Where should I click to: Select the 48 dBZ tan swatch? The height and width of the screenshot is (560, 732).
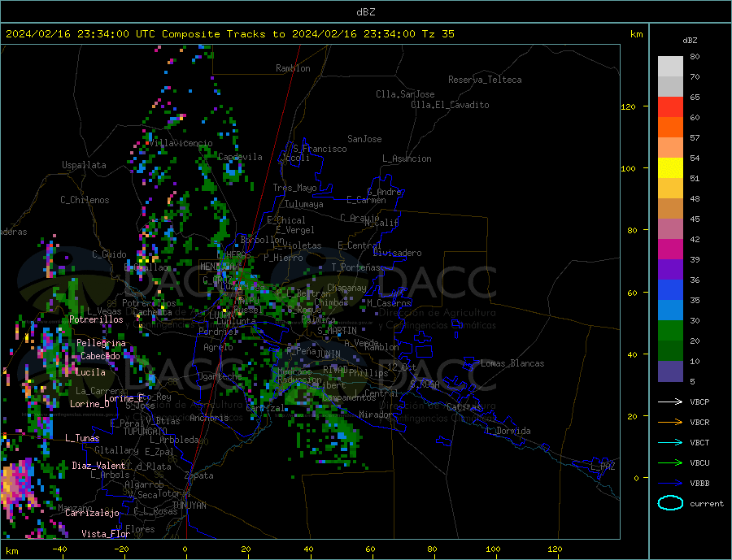[670, 209]
